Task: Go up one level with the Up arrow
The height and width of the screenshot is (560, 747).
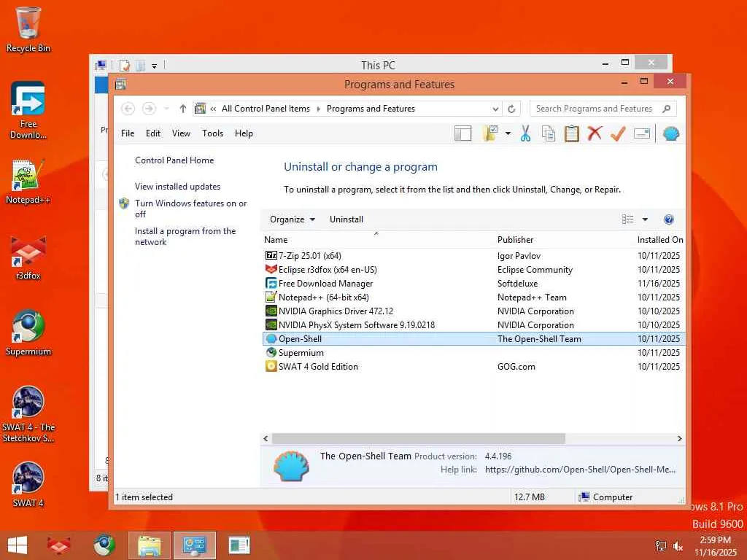Action: 182,109
